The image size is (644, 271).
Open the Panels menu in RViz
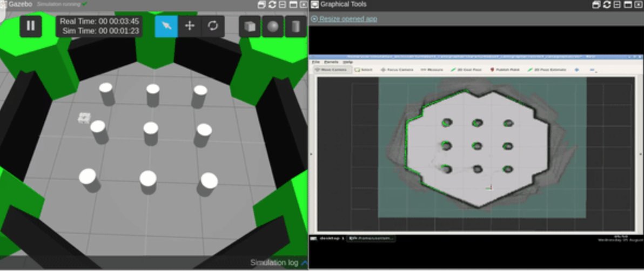coord(331,62)
